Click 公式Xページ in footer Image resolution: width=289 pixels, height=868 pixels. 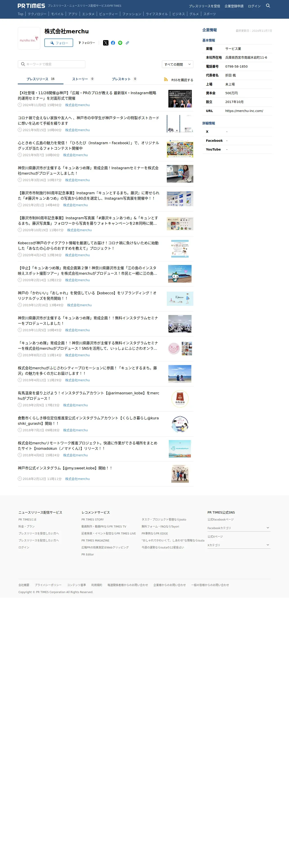coord(215,537)
